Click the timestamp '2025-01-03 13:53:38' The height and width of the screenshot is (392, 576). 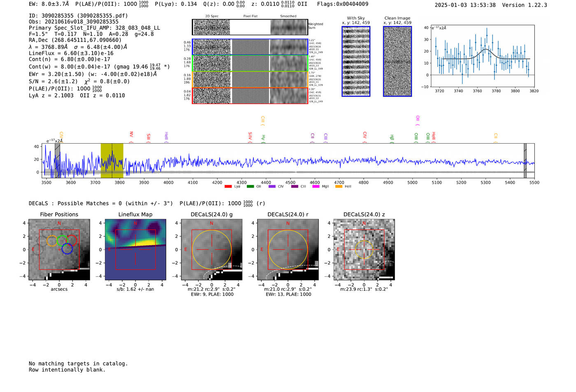coord(465,5)
